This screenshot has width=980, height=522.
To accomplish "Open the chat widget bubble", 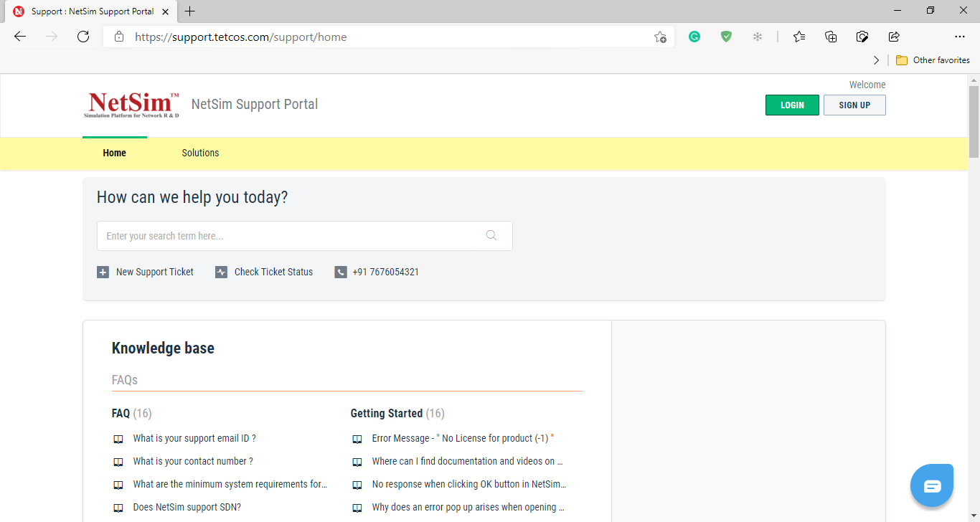I will click(932, 486).
